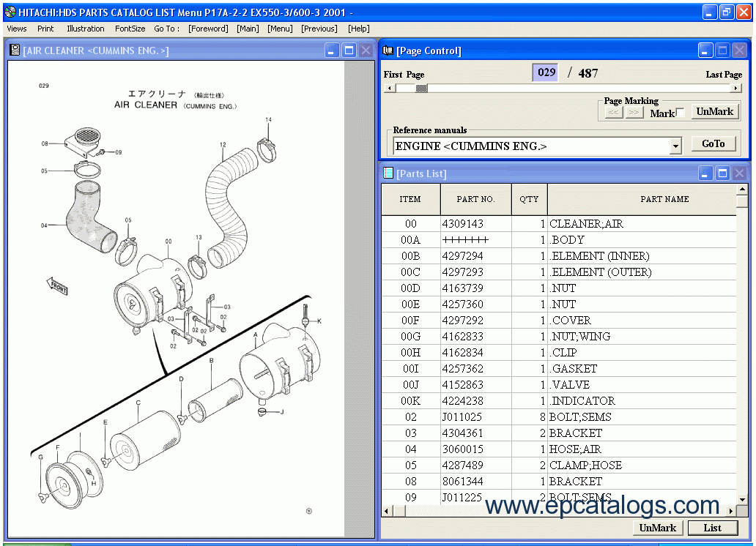Select part number 4297294
This screenshot has height=546, width=756.
pyautogui.click(x=463, y=256)
